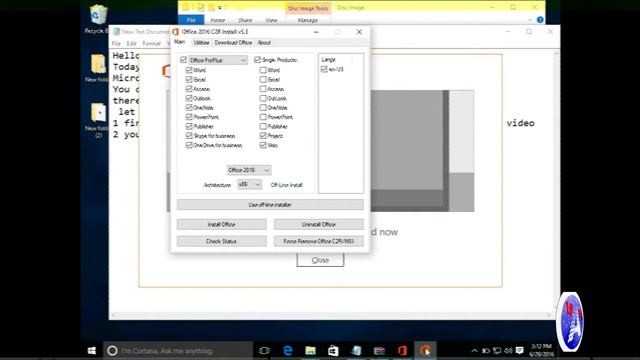Image resolution: width=640 pixels, height=360 pixels.
Task: Click the Cortana search box
Action: pyautogui.click(x=178, y=351)
